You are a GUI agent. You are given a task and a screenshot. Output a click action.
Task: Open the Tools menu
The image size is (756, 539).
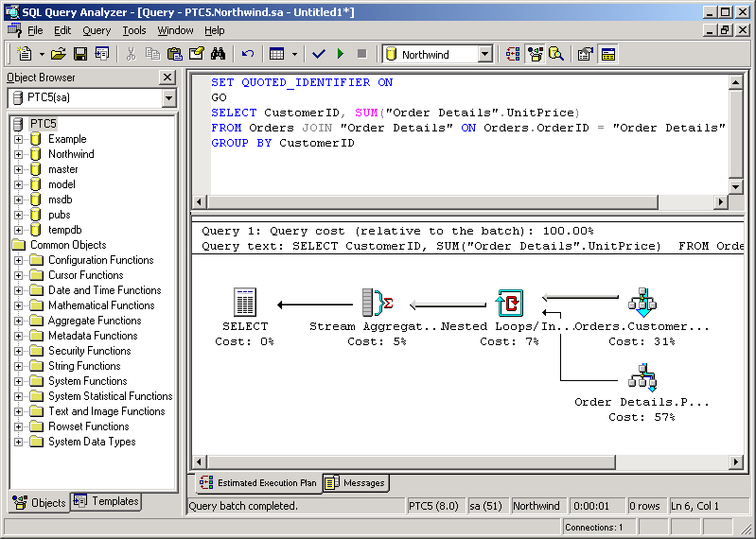[x=134, y=30]
